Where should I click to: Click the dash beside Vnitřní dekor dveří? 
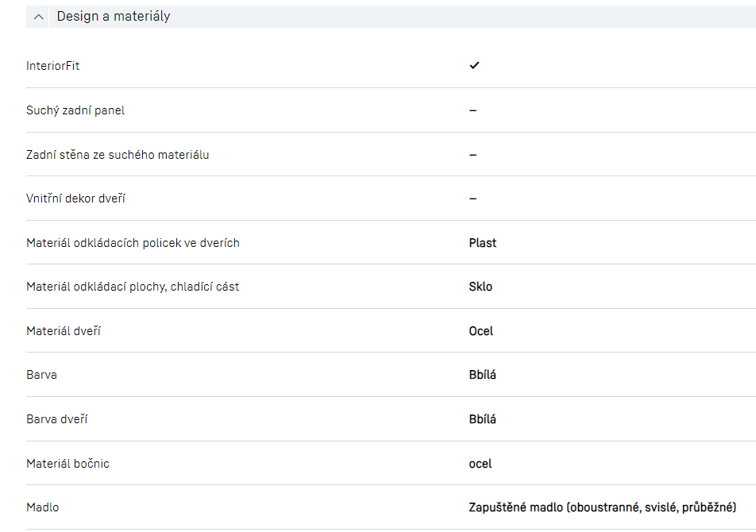click(472, 199)
